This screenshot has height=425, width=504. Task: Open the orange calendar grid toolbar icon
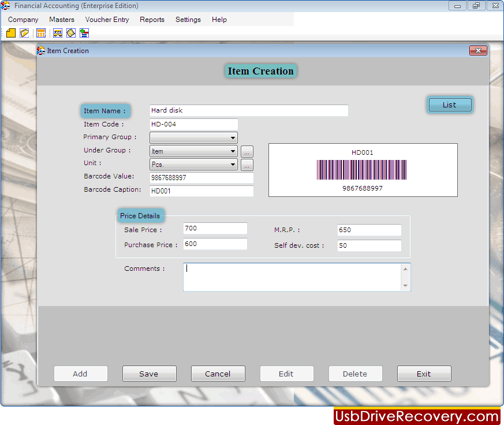41,33
